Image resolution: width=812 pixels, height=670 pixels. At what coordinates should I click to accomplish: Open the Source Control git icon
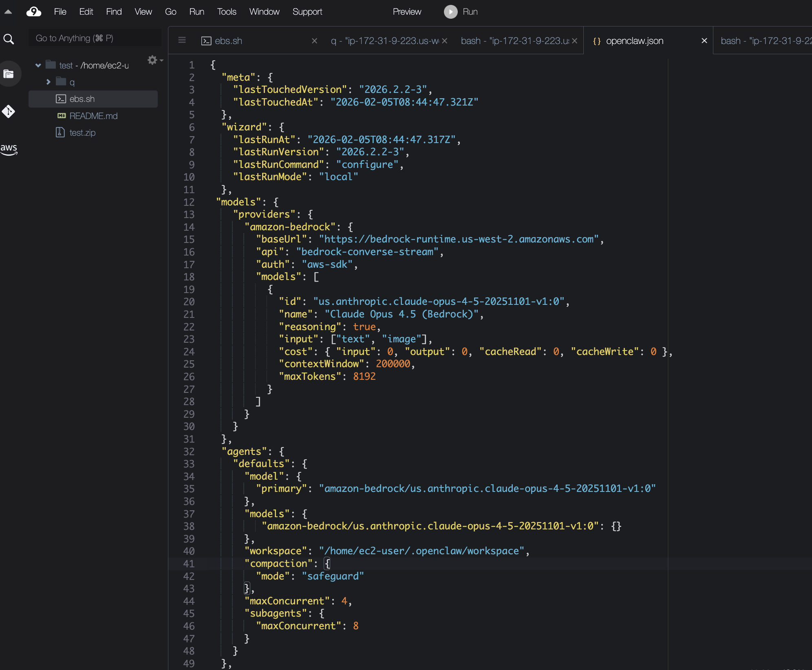9,111
